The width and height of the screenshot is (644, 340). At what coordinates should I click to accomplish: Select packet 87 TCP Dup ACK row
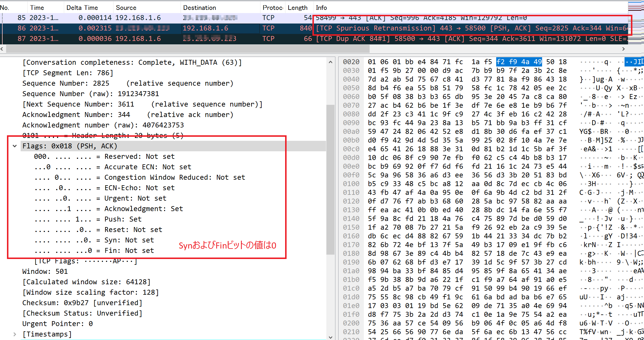314,39
